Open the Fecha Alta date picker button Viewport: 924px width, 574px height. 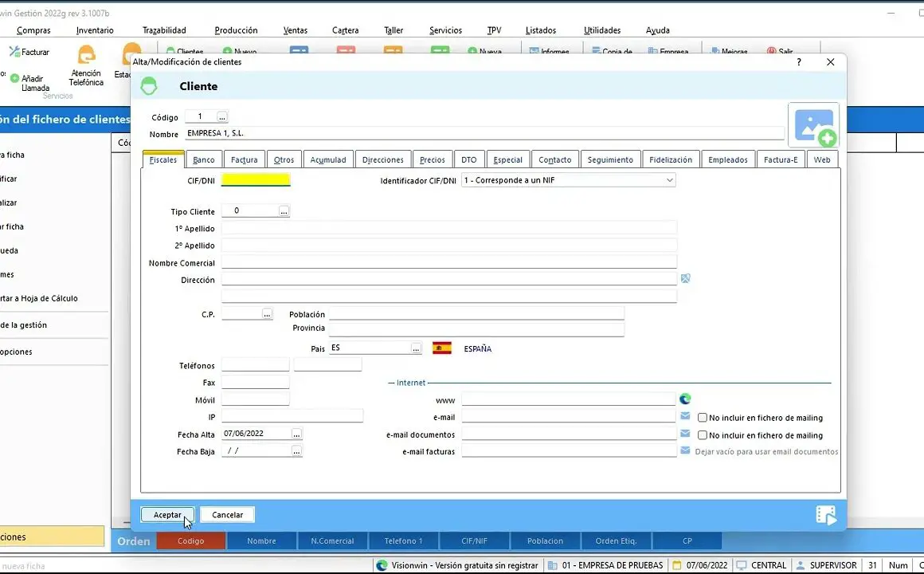(296, 434)
